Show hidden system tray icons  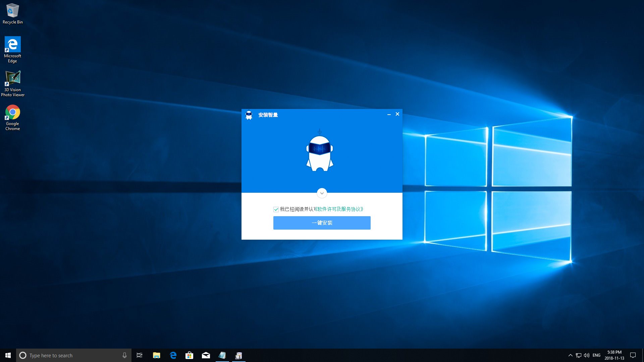pyautogui.click(x=570, y=355)
